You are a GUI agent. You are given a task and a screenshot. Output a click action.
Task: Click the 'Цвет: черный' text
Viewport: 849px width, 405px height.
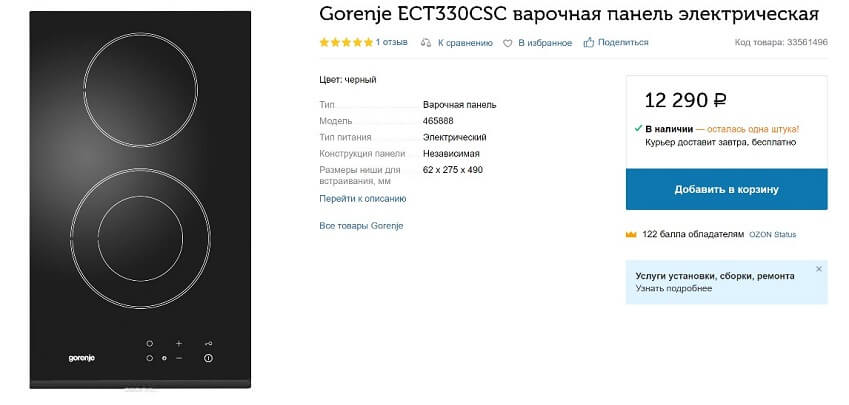pyautogui.click(x=348, y=80)
